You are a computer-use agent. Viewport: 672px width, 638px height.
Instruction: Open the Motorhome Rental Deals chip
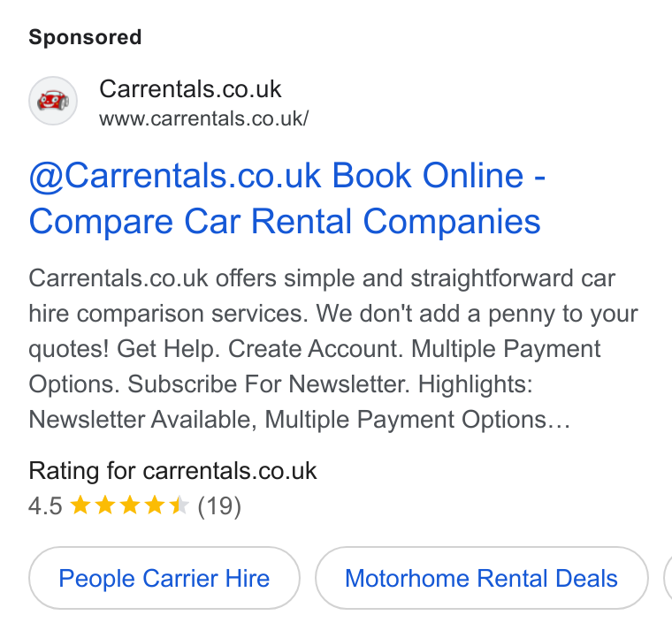(x=481, y=578)
